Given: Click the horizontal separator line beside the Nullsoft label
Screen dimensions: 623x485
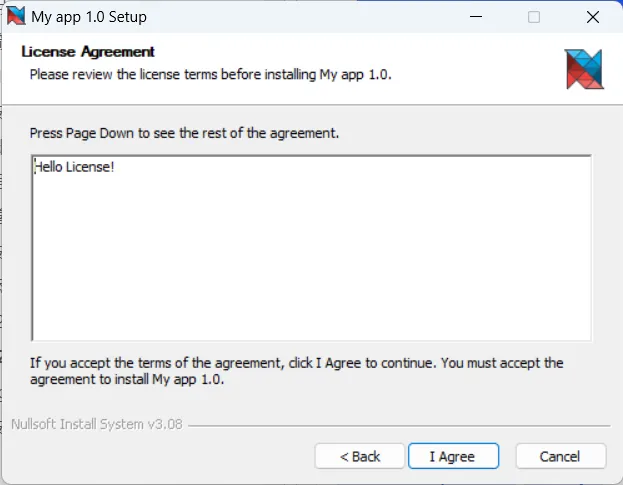Looking at the screenshot, I should 400,425.
